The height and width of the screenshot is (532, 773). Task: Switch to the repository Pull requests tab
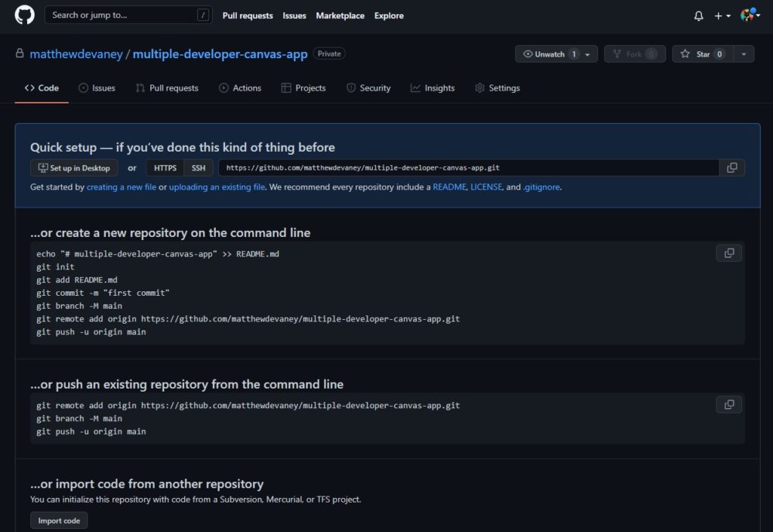click(x=167, y=88)
